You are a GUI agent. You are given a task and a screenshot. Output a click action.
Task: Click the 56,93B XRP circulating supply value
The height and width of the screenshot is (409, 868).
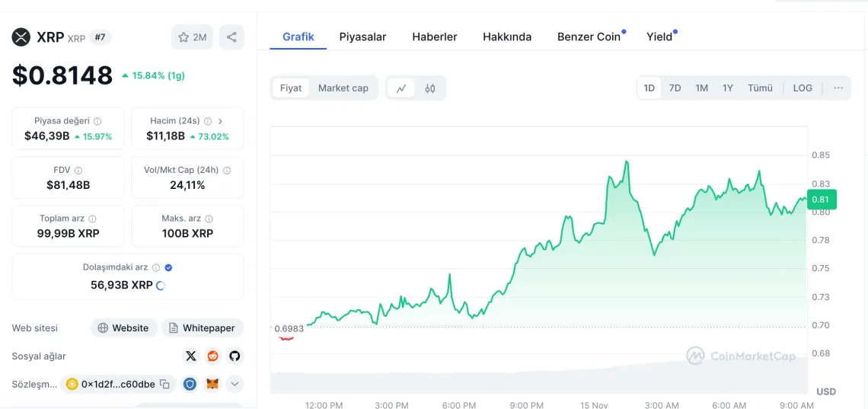(x=123, y=285)
